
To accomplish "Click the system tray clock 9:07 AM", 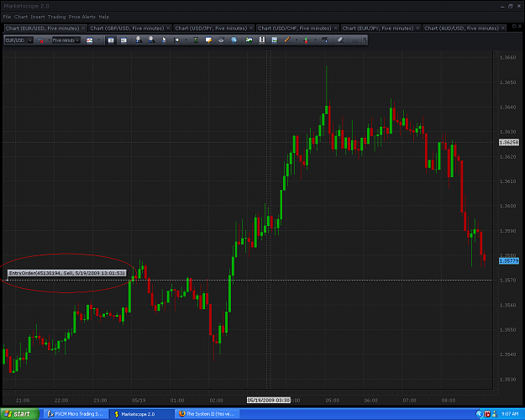I will 510,414.
